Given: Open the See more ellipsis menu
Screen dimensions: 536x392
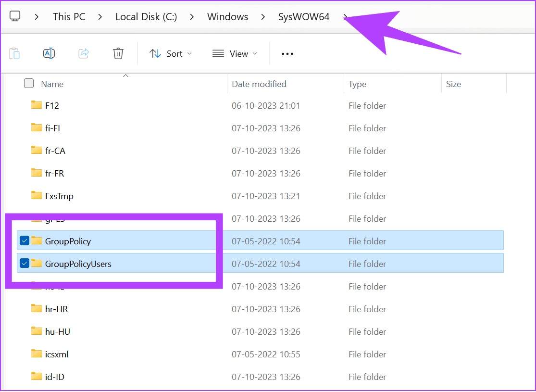Looking at the screenshot, I should pyautogui.click(x=287, y=54).
